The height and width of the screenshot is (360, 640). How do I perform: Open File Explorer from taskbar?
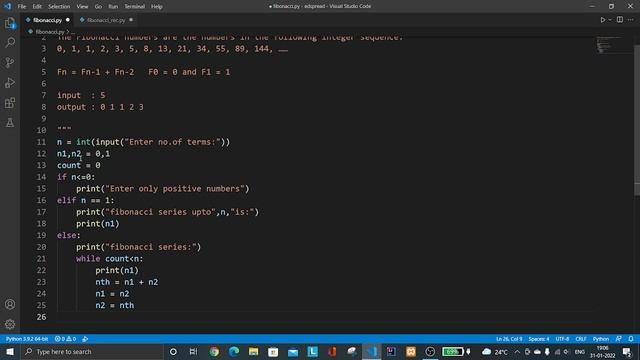coord(253,352)
